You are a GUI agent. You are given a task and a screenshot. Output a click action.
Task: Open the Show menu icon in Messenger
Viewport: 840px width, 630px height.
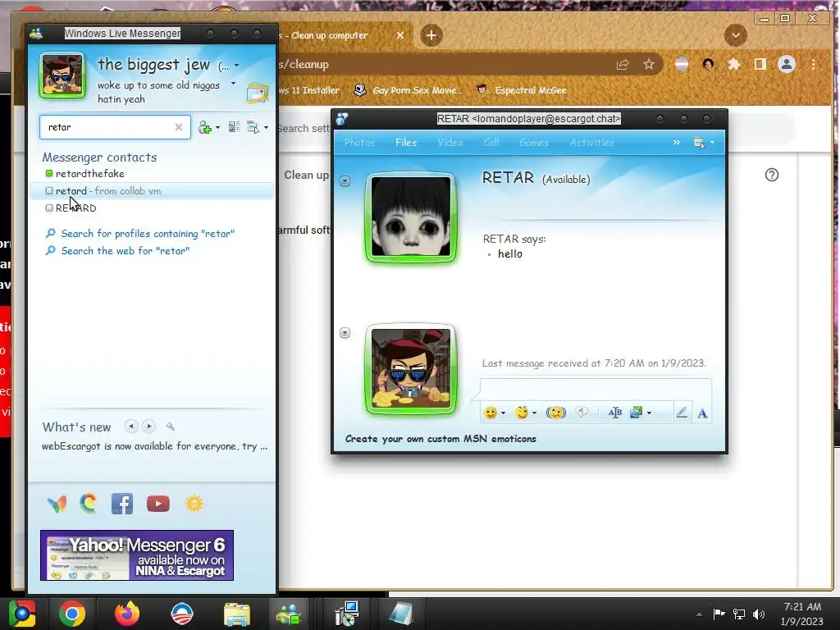(x=253, y=127)
